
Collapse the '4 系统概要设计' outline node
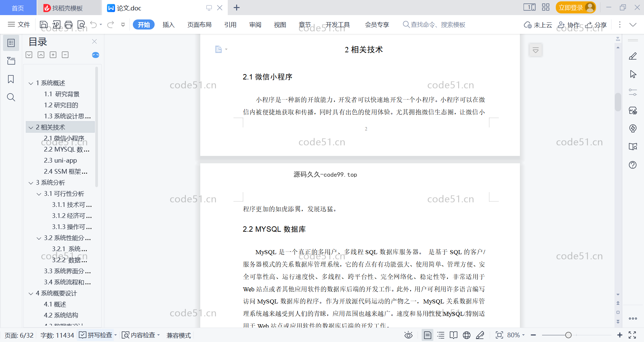coord(31,293)
